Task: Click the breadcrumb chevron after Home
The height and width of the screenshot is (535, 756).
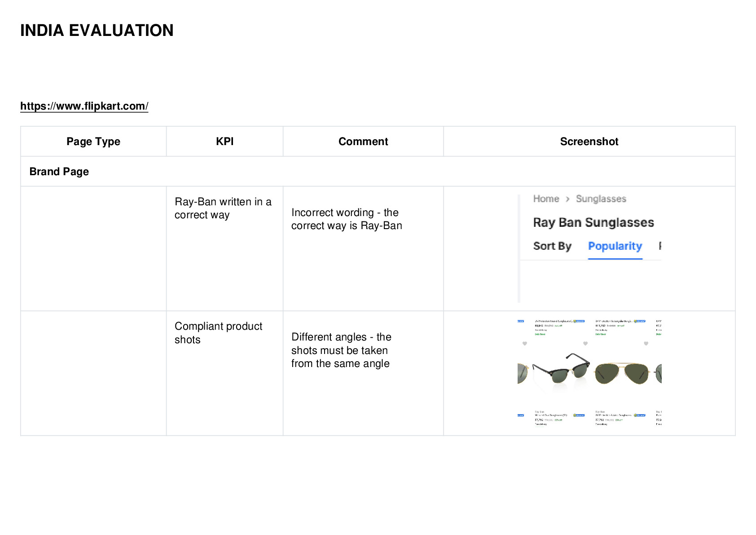Action: [x=567, y=199]
